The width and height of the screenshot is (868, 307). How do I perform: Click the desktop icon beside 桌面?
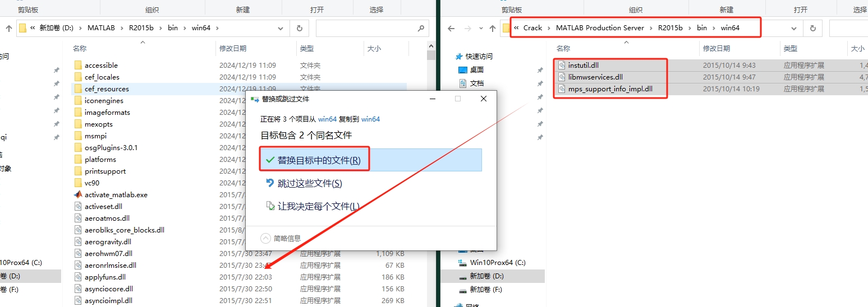tap(463, 70)
